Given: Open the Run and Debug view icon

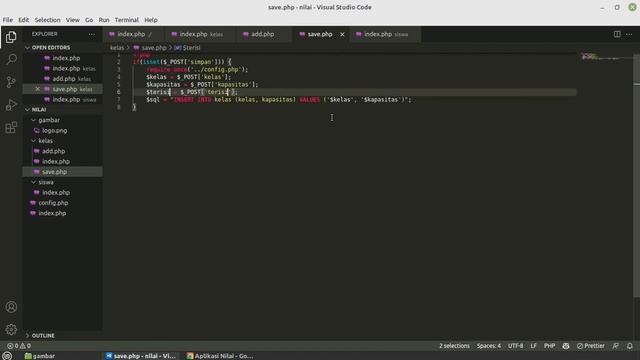Looking at the screenshot, I should [x=11, y=105].
